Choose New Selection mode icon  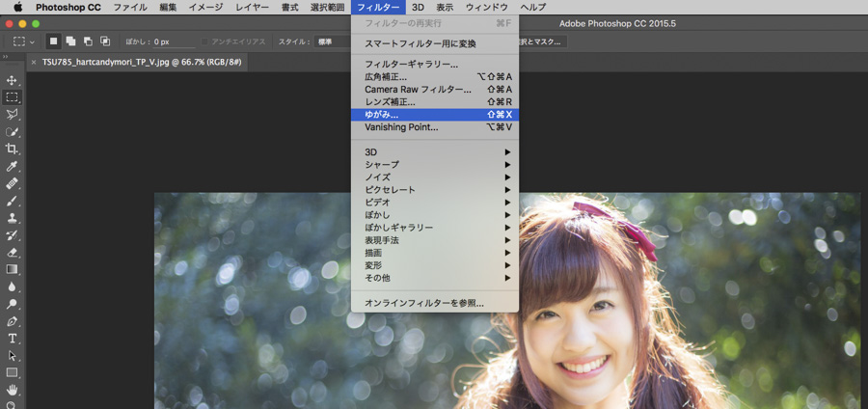(53, 41)
